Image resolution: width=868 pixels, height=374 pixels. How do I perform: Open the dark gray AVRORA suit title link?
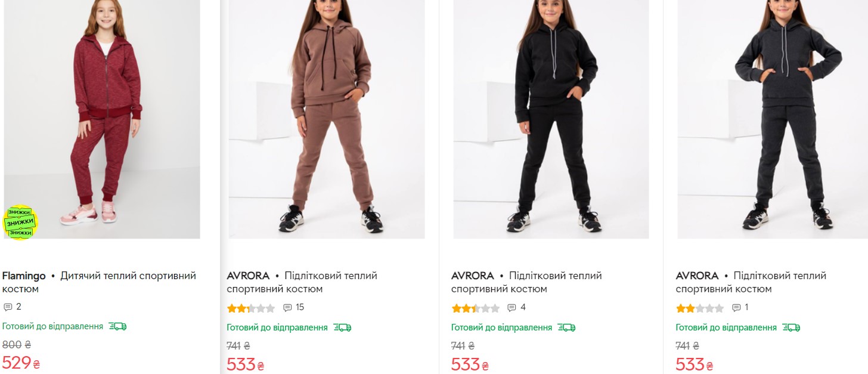click(751, 282)
